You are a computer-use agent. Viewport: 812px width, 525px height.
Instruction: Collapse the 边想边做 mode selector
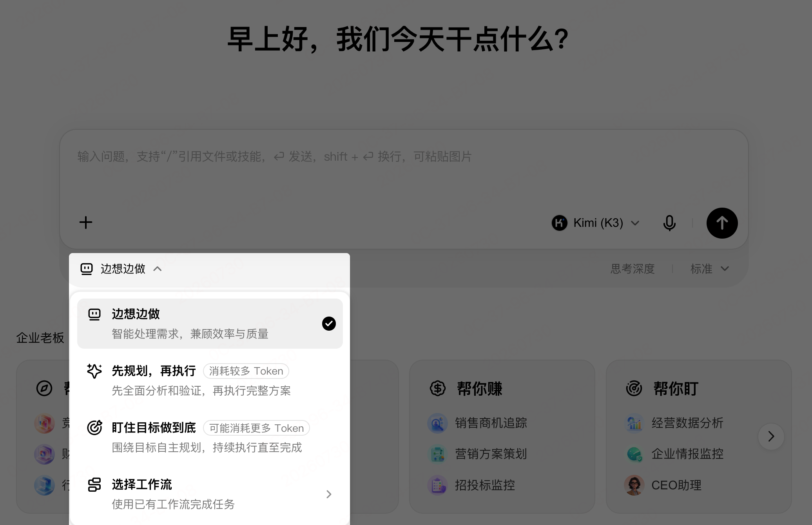pos(121,269)
